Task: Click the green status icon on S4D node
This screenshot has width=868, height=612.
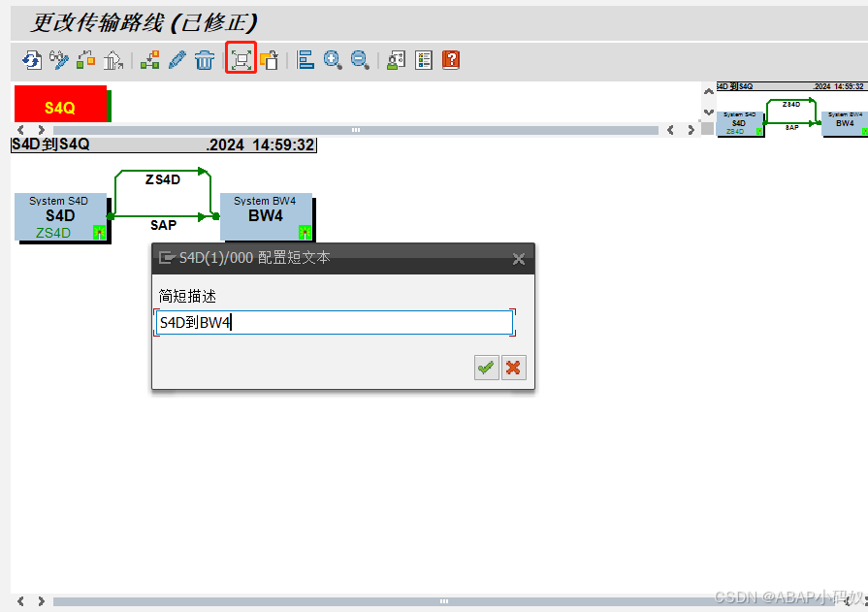Action: 99,233
